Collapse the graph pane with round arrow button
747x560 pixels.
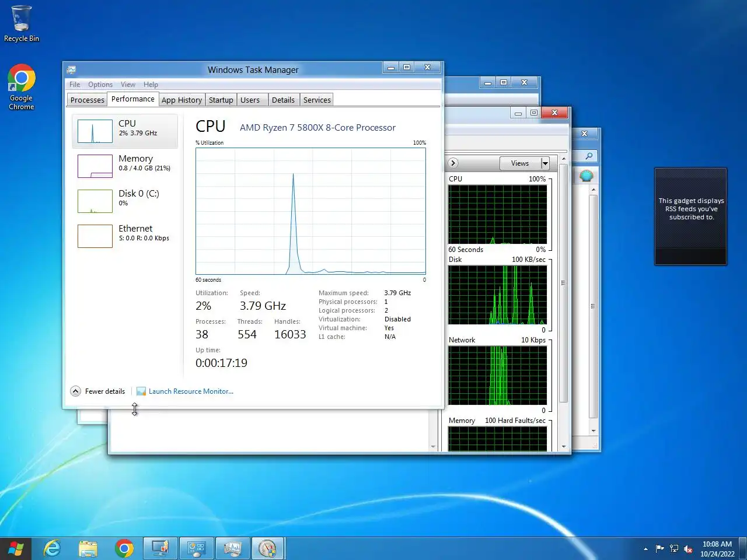tap(453, 163)
